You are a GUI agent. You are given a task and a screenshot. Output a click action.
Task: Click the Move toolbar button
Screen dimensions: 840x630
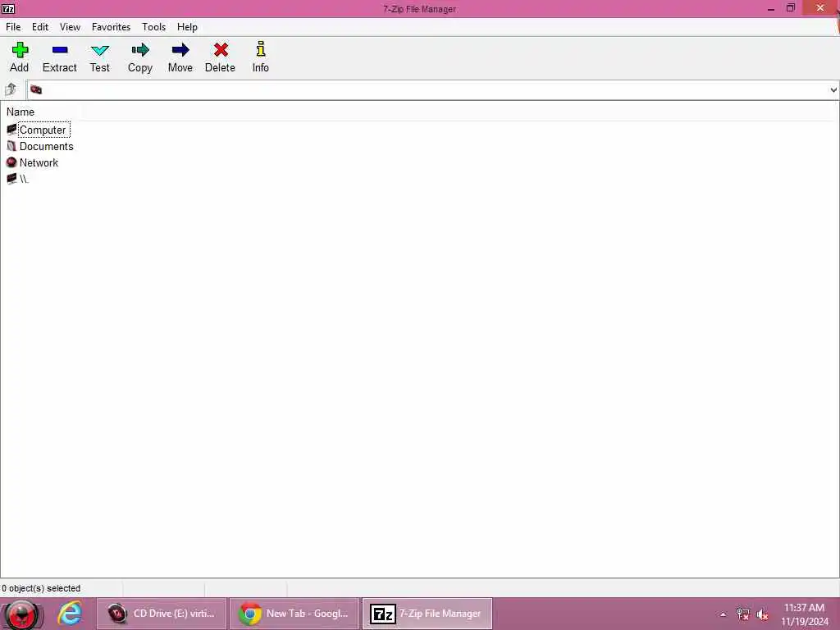(180, 57)
